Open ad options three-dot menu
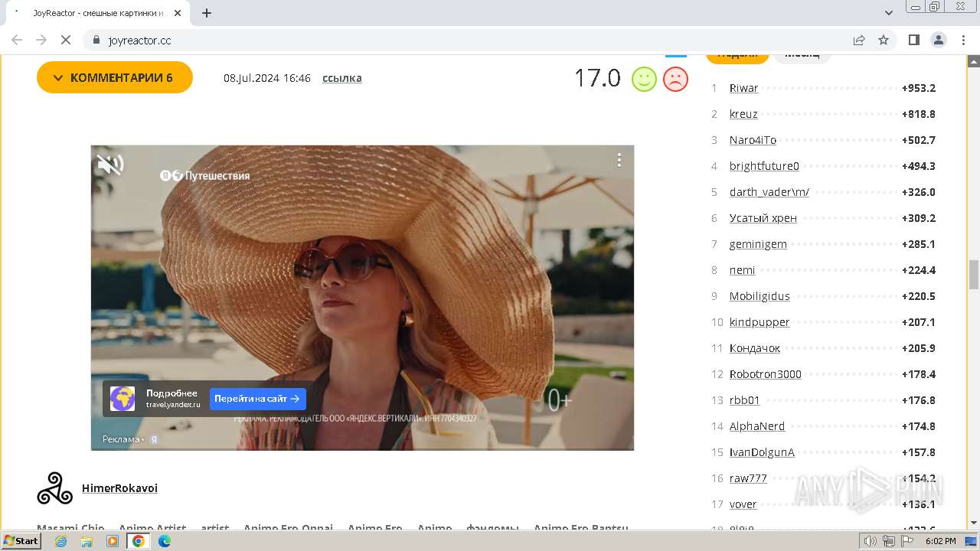 coord(619,160)
